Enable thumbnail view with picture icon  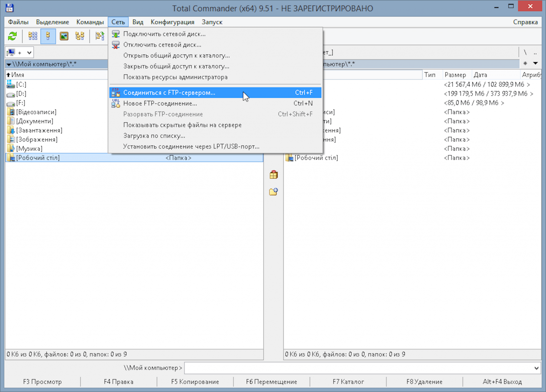point(64,36)
